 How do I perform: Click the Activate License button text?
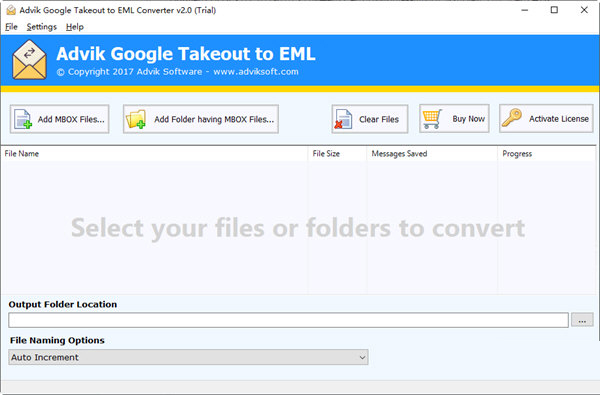tap(559, 119)
